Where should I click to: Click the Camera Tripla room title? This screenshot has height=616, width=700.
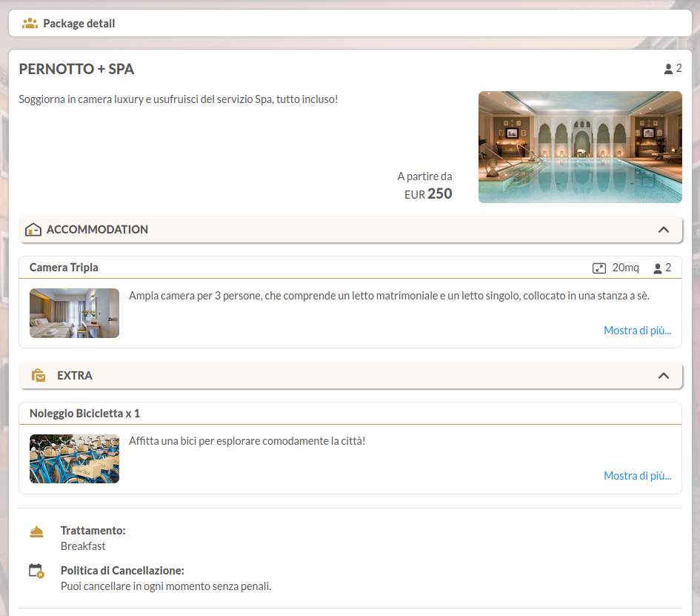pos(64,268)
